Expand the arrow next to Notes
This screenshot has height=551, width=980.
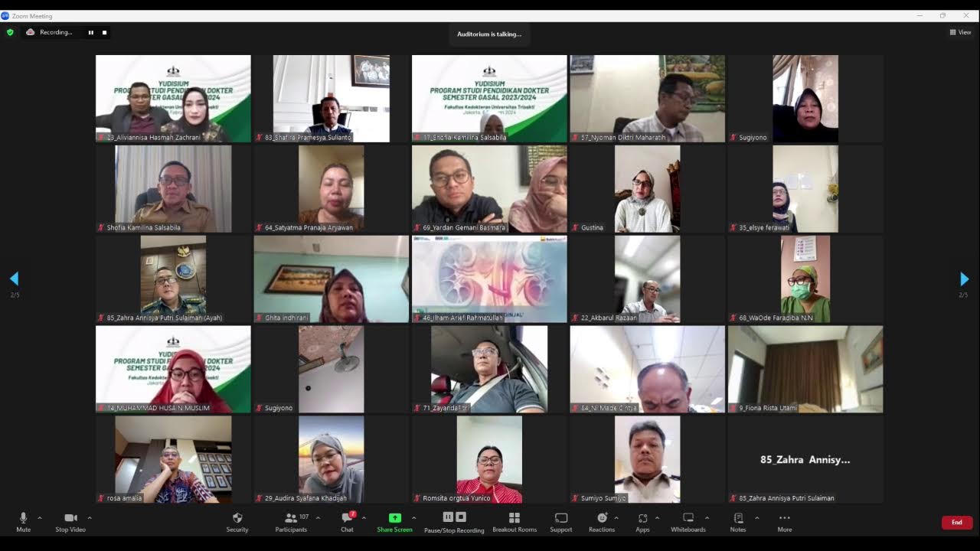[x=757, y=518]
